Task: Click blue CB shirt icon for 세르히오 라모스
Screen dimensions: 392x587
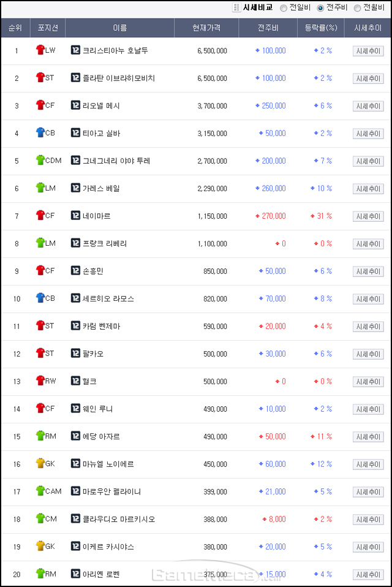Action: click(40, 298)
